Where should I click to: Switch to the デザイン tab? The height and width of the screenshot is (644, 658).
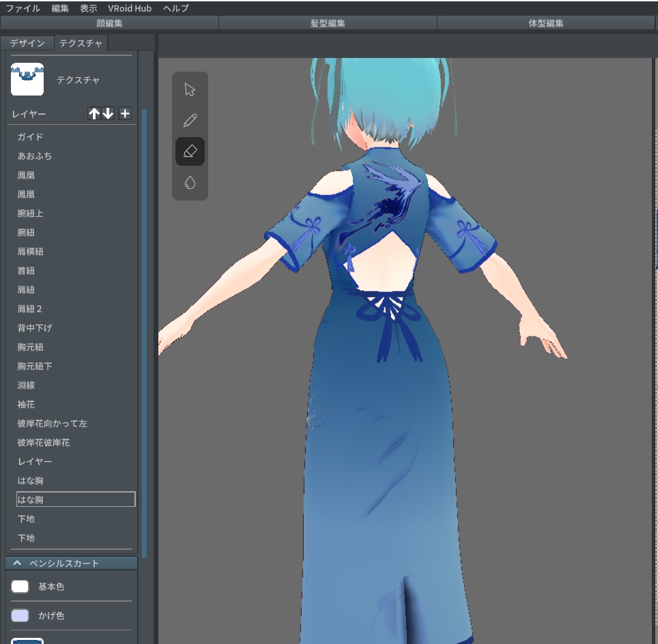point(27,42)
